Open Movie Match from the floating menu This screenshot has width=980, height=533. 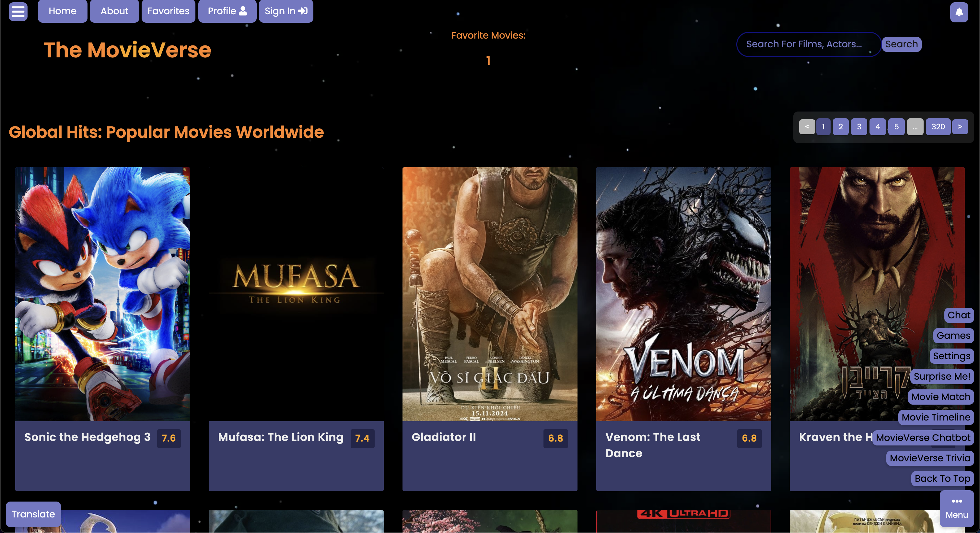[941, 397]
